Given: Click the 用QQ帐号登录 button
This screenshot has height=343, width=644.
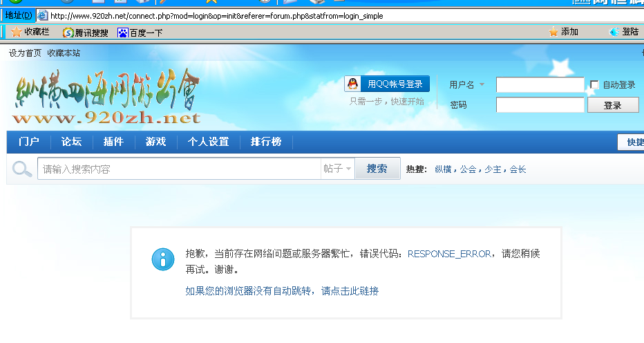Looking at the screenshot, I should (387, 84).
